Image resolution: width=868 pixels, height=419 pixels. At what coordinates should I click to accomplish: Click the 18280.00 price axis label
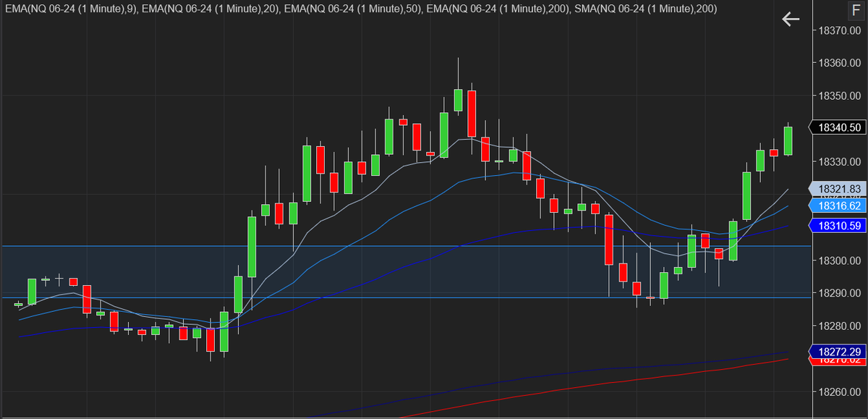point(839,326)
